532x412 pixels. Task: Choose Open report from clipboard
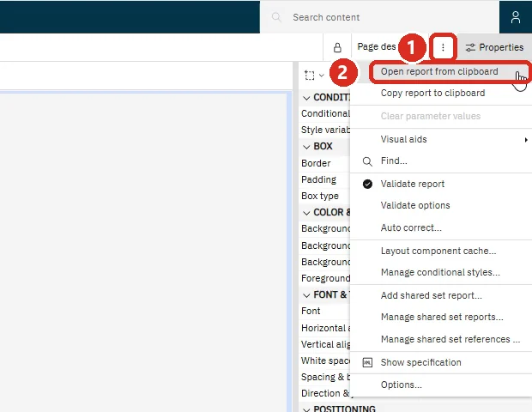[439, 71]
